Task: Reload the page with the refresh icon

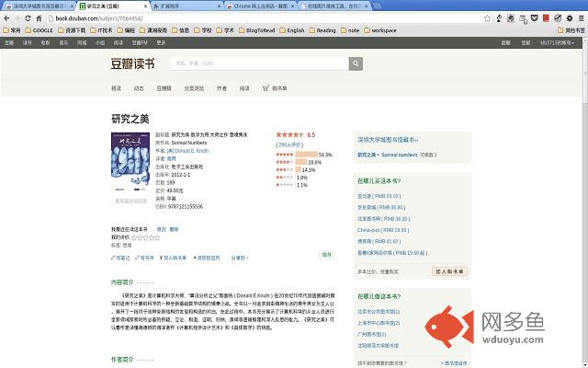Action: click(28, 18)
